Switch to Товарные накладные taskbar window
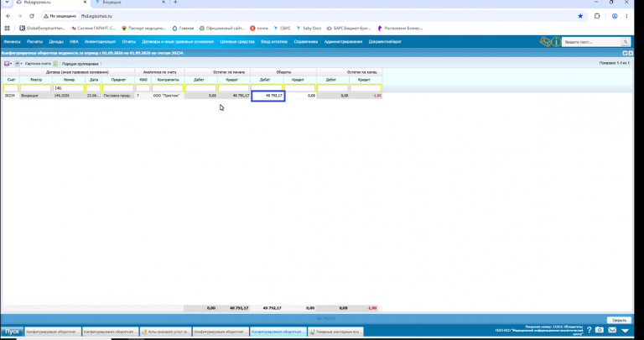Screen dimensions: 644x340 click(335, 332)
